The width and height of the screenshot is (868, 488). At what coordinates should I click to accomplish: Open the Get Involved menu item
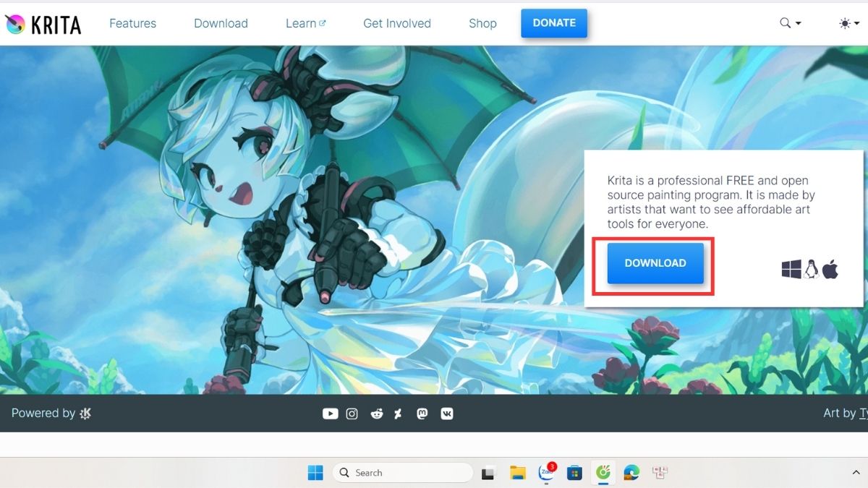click(397, 23)
